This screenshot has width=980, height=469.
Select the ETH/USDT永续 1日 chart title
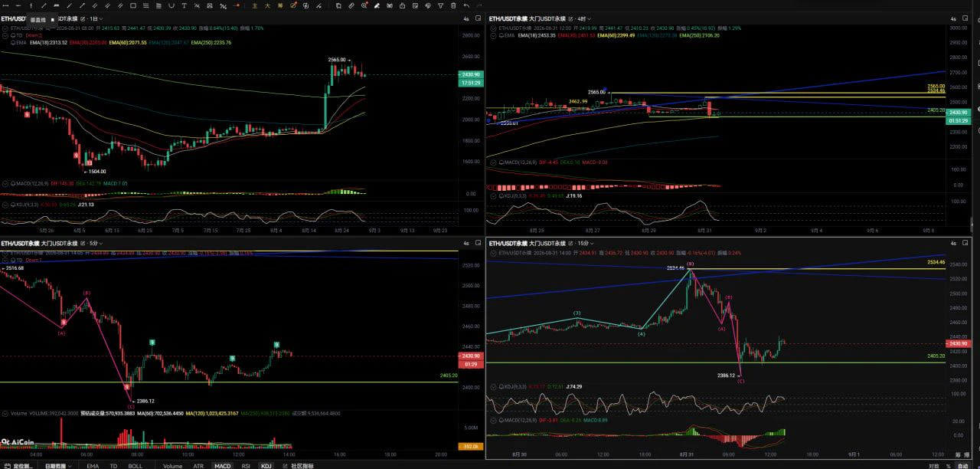point(39,18)
